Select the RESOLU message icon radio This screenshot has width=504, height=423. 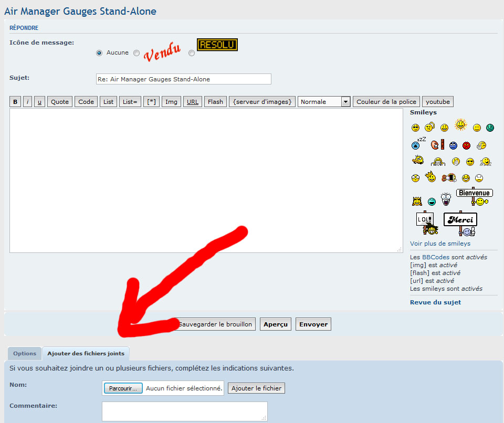click(192, 52)
